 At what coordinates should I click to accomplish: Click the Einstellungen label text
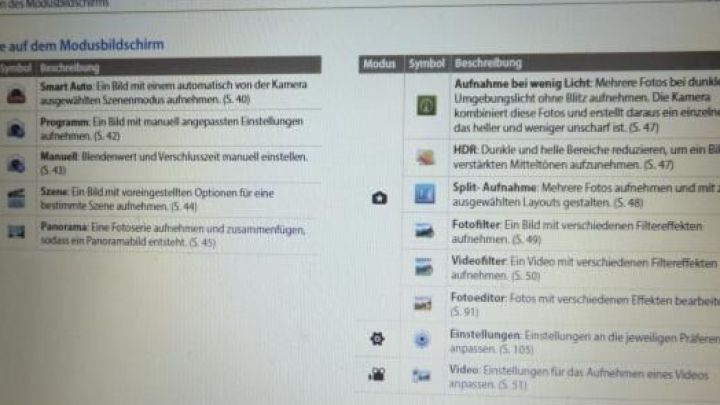(484, 335)
